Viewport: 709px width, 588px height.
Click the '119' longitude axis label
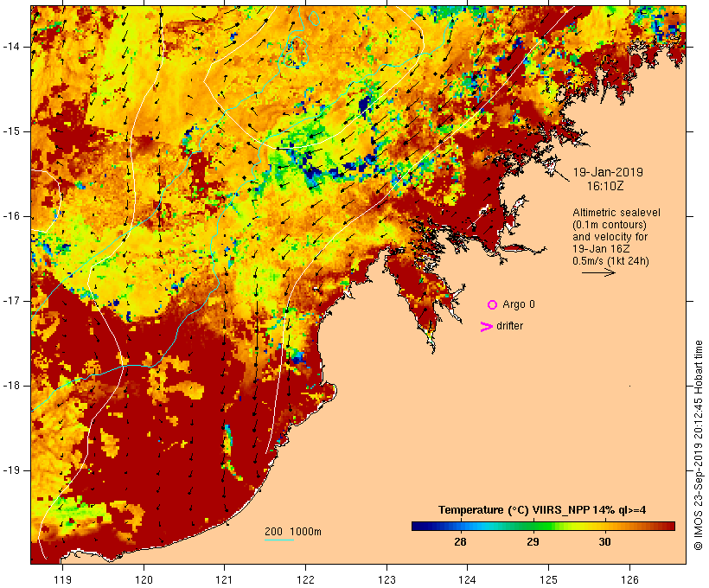point(62,579)
